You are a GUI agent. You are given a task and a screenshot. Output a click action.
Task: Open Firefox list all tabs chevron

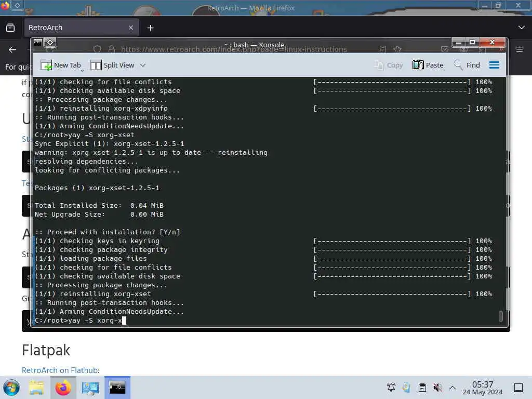(522, 28)
